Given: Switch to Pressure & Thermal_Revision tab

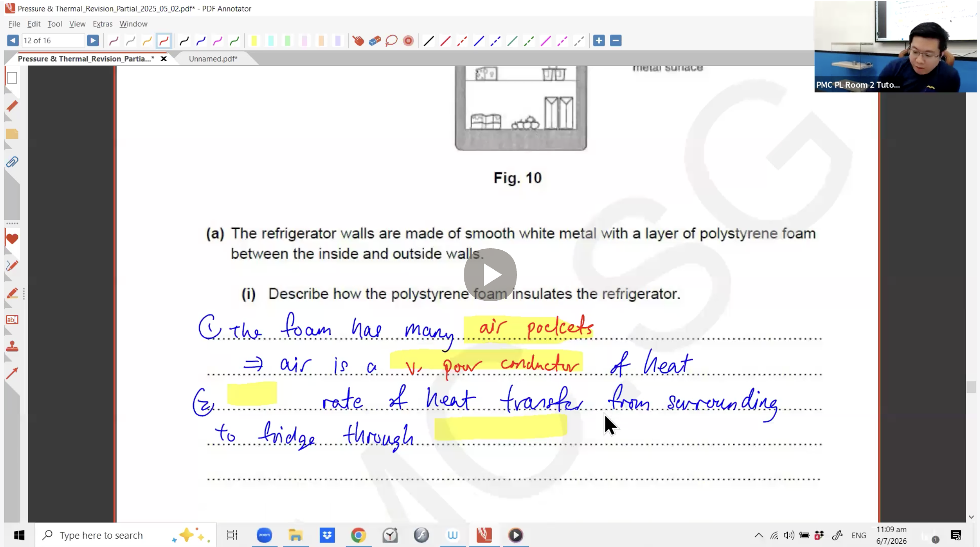Looking at the screenshot, I should pyautogui.click(x=86, y=59).
